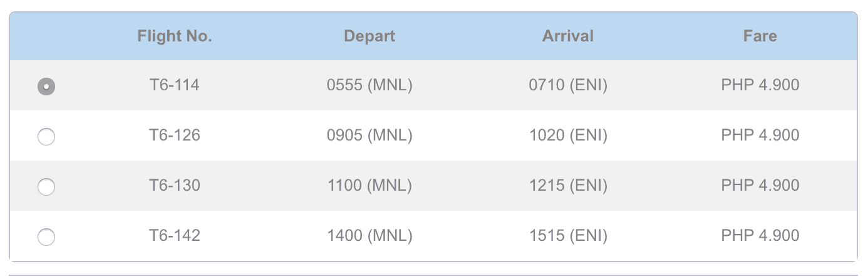Choose the T6-130 flight radio button
The image size is (868, 276).
pyautogui.click(x=46, y=187)
